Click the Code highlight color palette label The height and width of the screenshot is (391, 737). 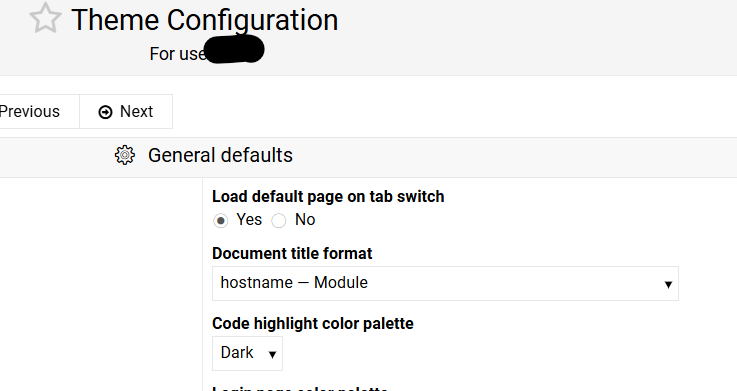(313, 323)
